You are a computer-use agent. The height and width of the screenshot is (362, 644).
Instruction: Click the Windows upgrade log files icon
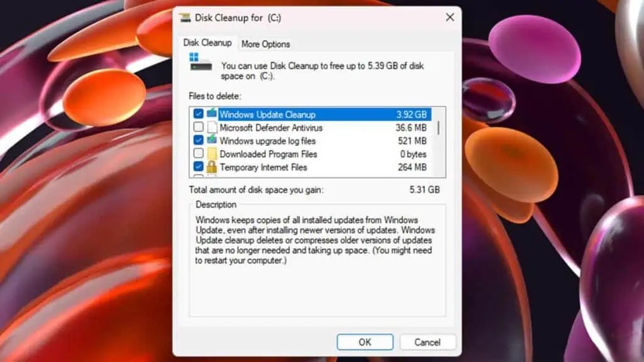(x=211, y=140)
